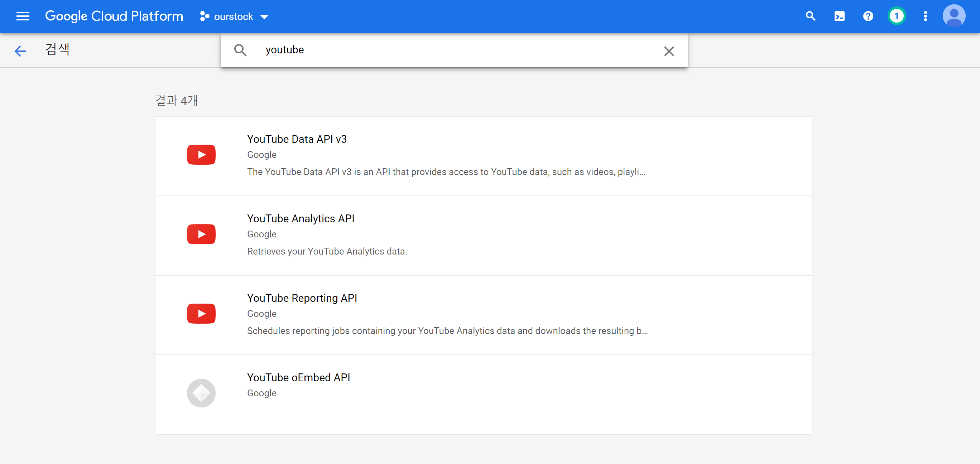Image resolution: width=980 pixels, height=464 pixels.
Task: Click the Data API v3 description text
Action: point(446,172)
